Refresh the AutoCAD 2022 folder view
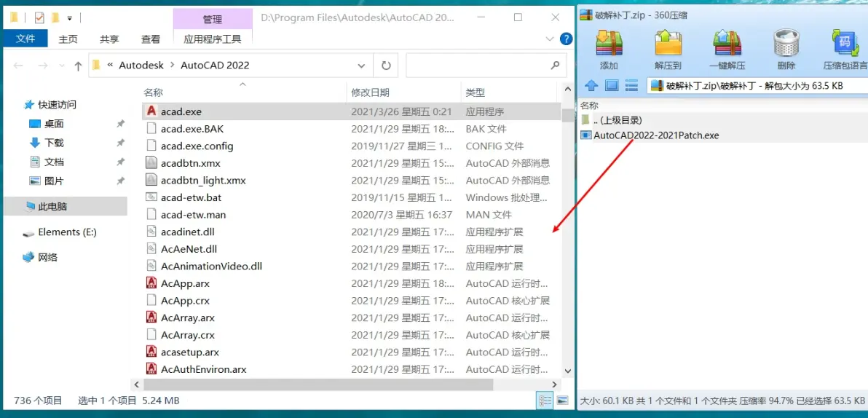The width and height of the screenshot is (868, 418). (386, 66)
